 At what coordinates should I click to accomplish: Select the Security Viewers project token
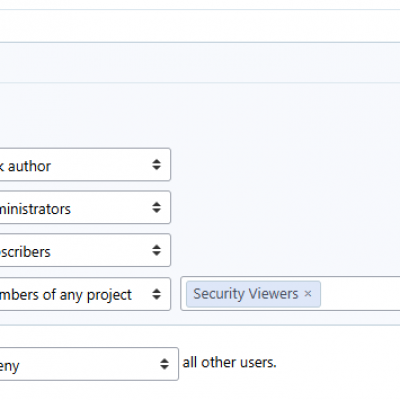(x=246, y=294)
